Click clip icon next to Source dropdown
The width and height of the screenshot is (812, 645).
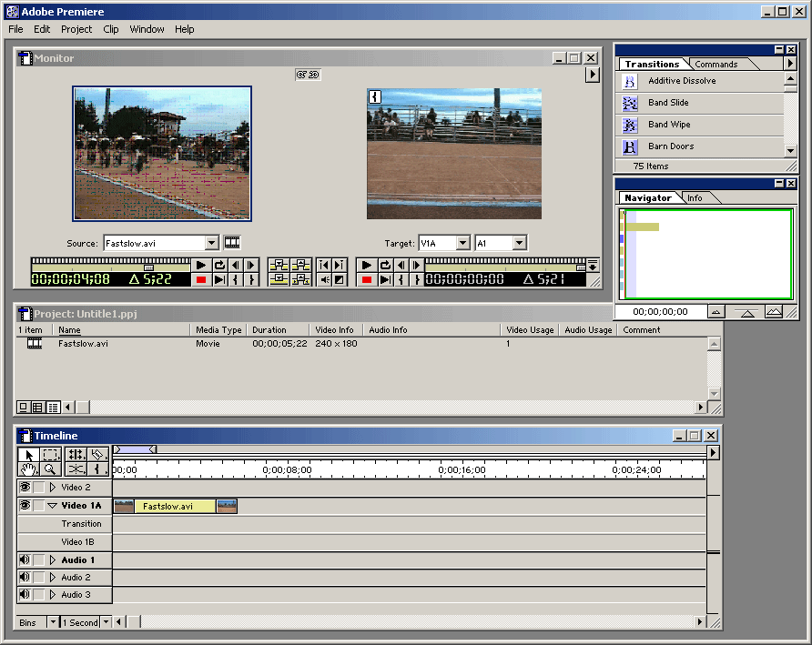[x=232, y=242]
